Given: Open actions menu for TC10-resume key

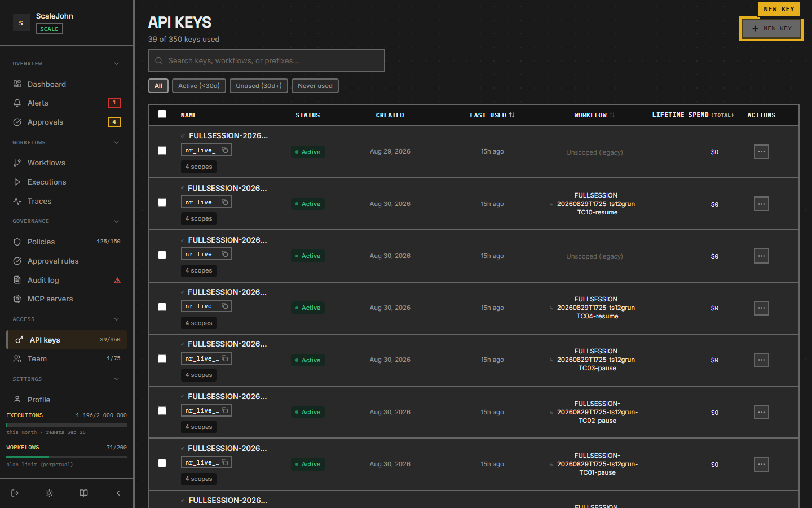Looking at the screenshot, I should pyautogui.click(x=761, y=204).
